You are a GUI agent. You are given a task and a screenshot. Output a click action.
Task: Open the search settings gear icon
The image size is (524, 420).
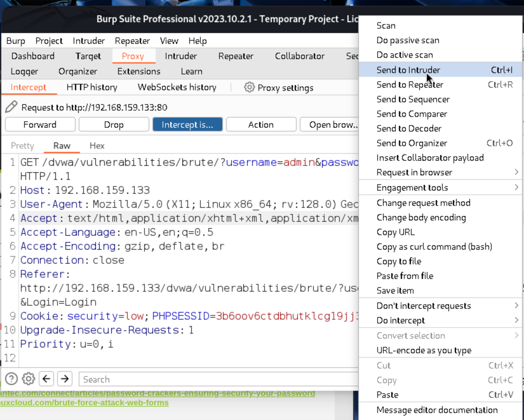point(28,379)
